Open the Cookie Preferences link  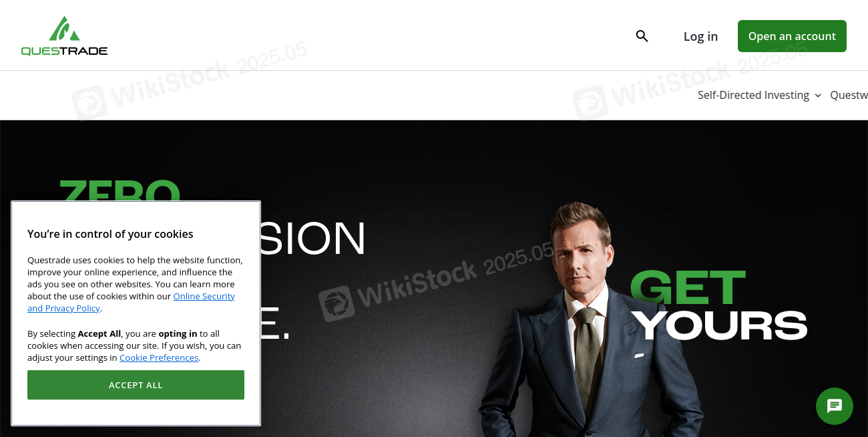(x=159, y=357)
